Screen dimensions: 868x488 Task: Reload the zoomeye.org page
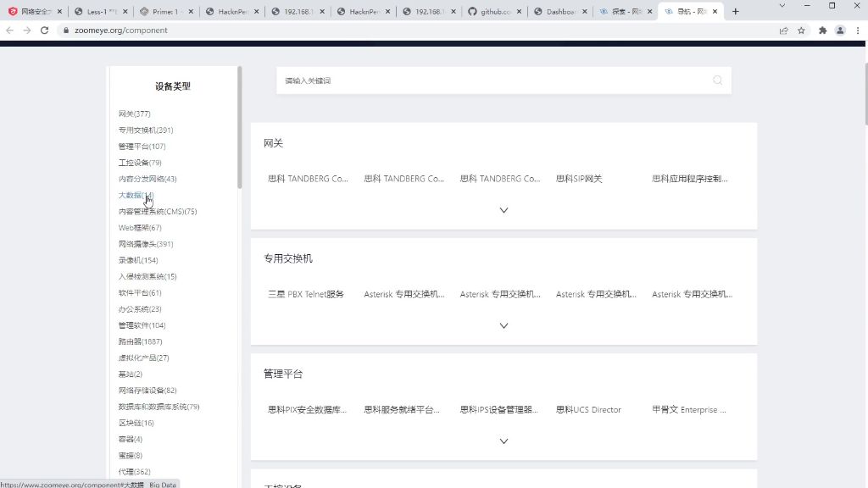[x=45, y=30]
